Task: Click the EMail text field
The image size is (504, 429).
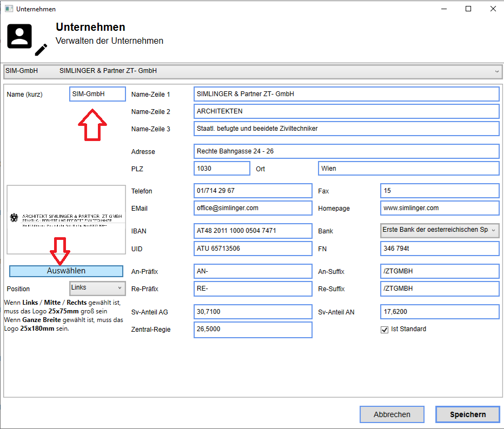Action: coord(253,208)
